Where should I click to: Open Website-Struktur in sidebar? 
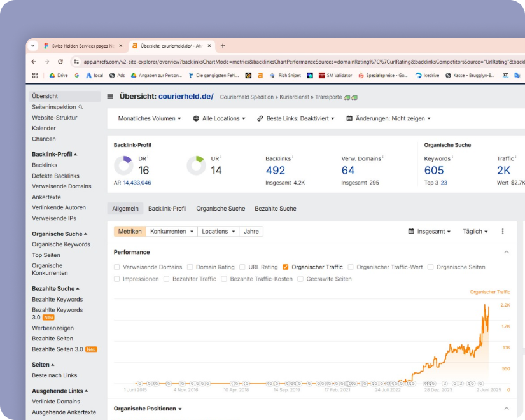pos(55,118)
